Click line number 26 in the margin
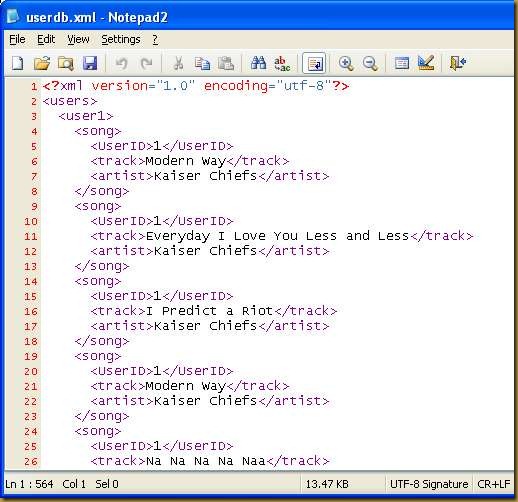 (30, 462)
